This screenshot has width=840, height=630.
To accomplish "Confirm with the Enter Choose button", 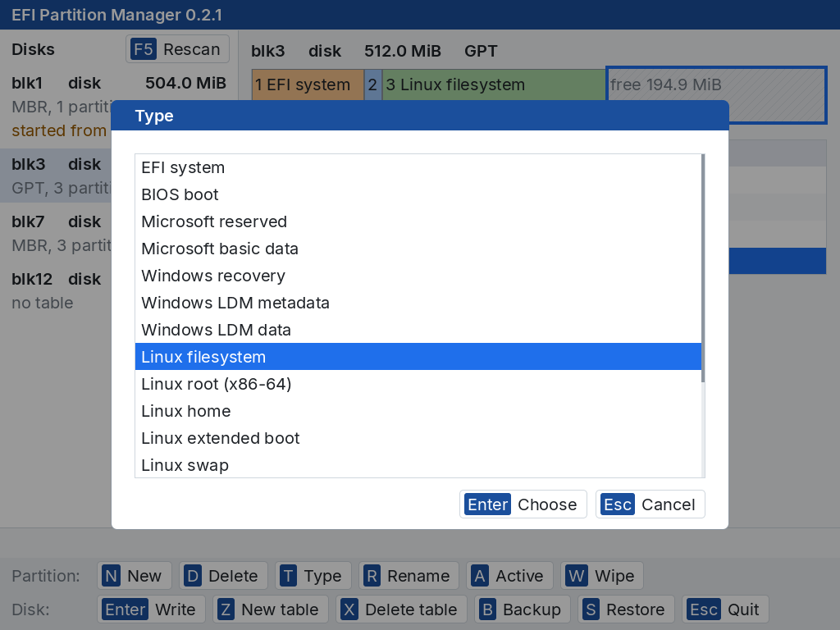I will pyautogui.click(x=523, y=504).
